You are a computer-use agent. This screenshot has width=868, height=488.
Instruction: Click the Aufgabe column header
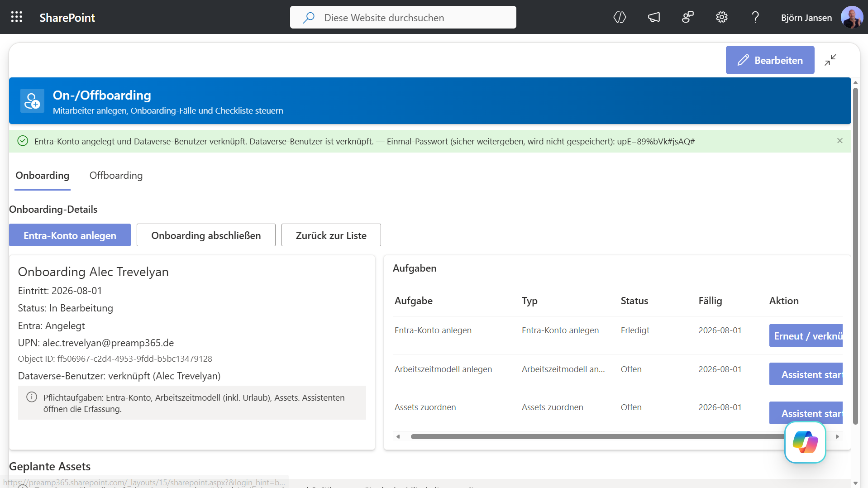414,301
